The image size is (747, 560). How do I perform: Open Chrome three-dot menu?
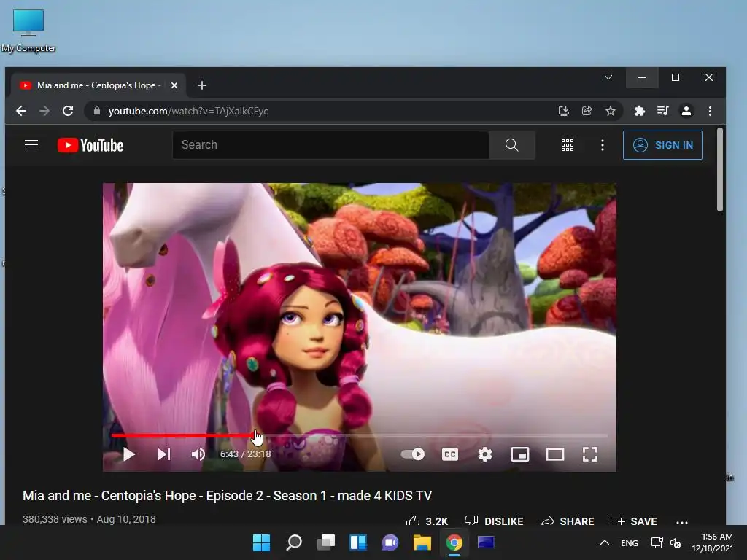click(710, 111)
